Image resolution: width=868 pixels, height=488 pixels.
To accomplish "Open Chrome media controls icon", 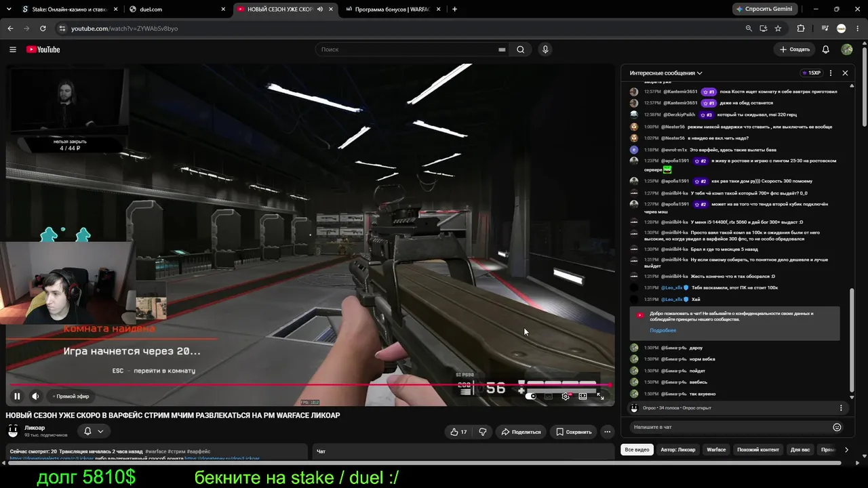I will [x=825, y=28].
